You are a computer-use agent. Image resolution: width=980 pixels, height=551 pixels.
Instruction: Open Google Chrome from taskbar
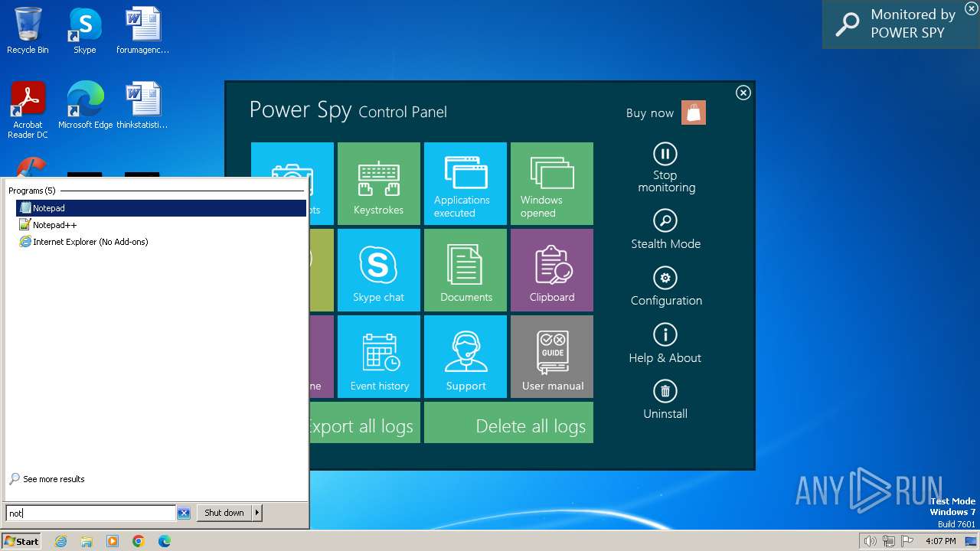coord(139,541)
